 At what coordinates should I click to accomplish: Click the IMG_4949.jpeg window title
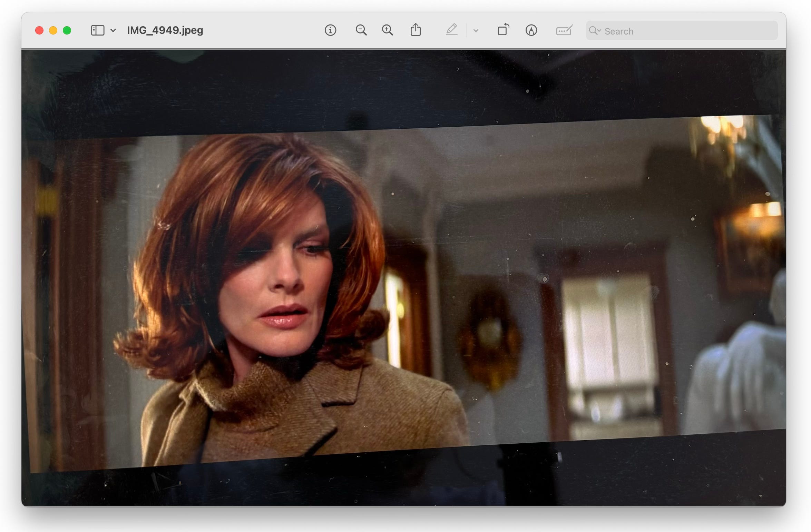click(x=165, y=30)
